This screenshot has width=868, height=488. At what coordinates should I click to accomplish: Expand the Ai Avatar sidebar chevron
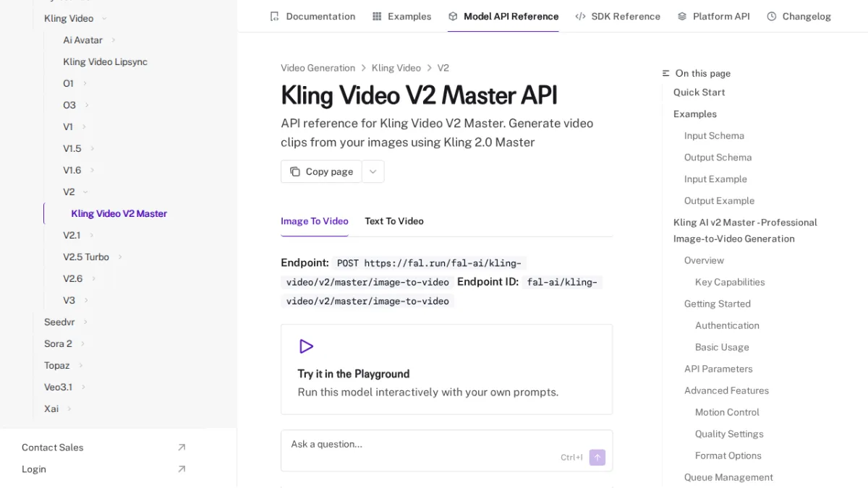click(114, 40)
